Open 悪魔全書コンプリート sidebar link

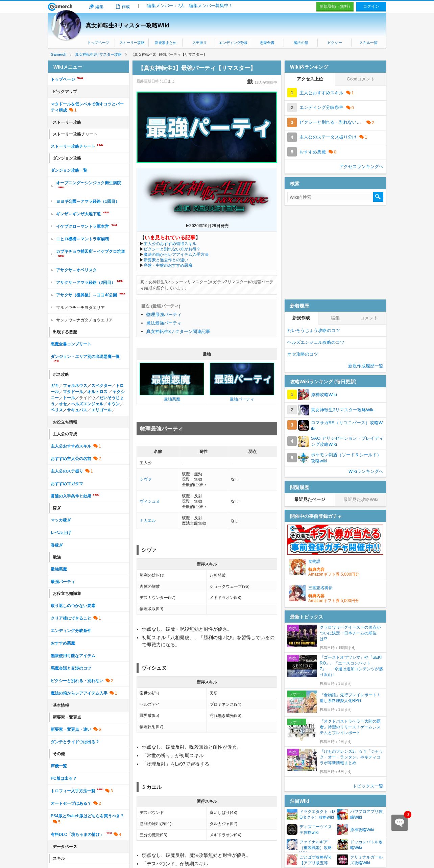click(x=71, y=344)
